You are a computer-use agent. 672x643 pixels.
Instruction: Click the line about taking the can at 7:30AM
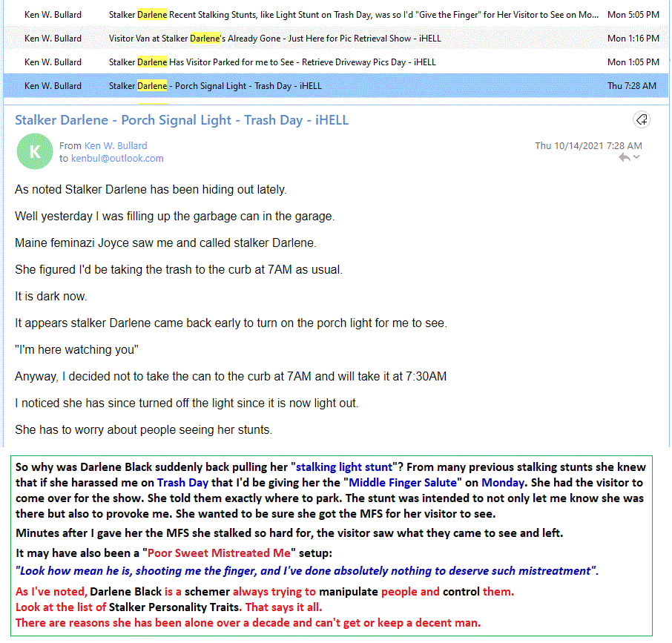click(231, 377)
